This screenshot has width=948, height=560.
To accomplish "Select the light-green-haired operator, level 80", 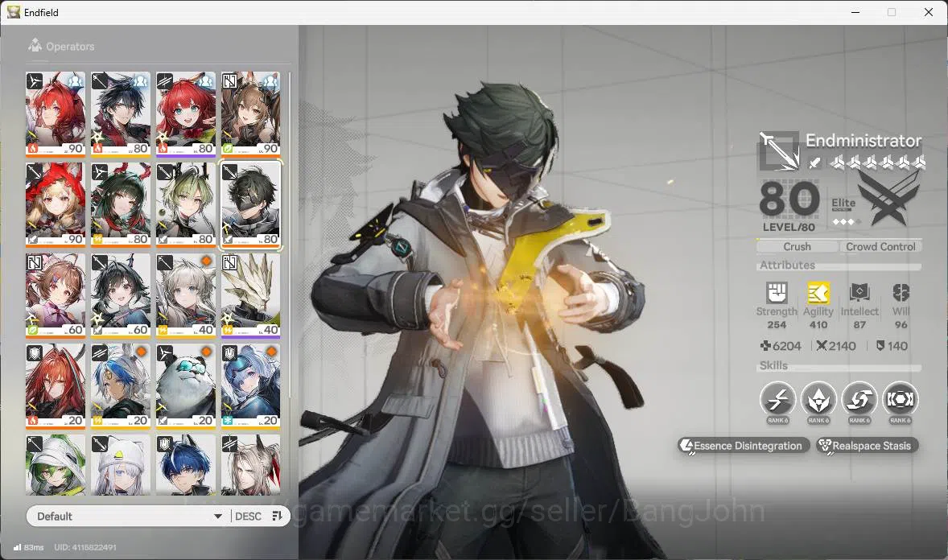I will tap(186, 205).
